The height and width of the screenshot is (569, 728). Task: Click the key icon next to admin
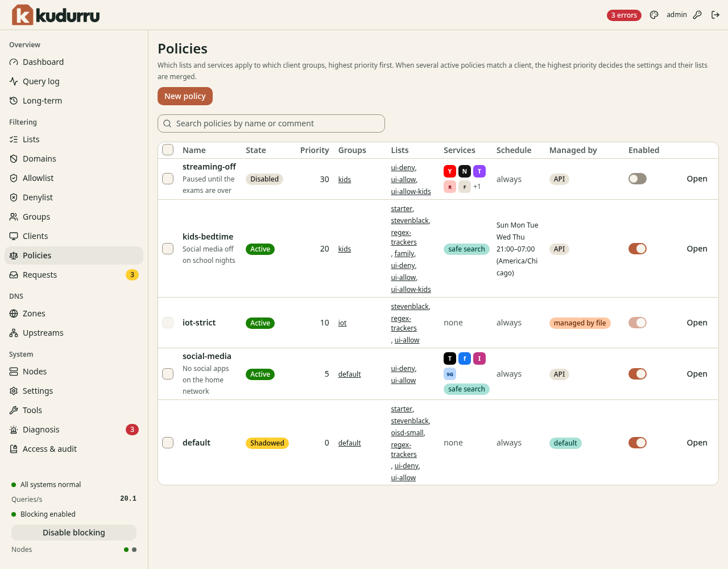(697, 15)
